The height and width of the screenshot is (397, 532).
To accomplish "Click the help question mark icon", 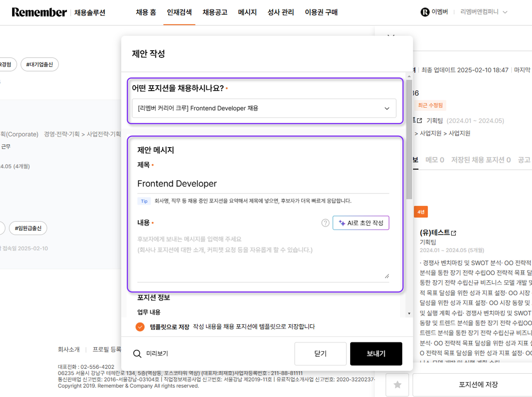I will [x=325, y=223].
